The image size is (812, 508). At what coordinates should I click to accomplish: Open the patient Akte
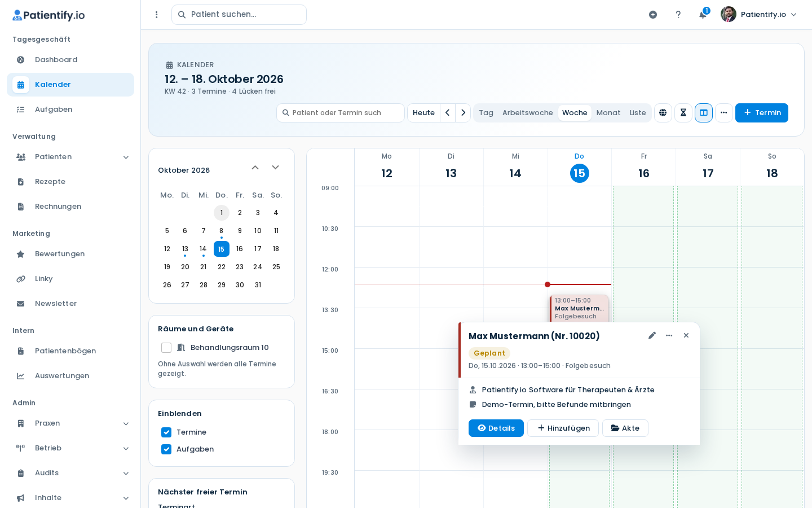(625, 428)
